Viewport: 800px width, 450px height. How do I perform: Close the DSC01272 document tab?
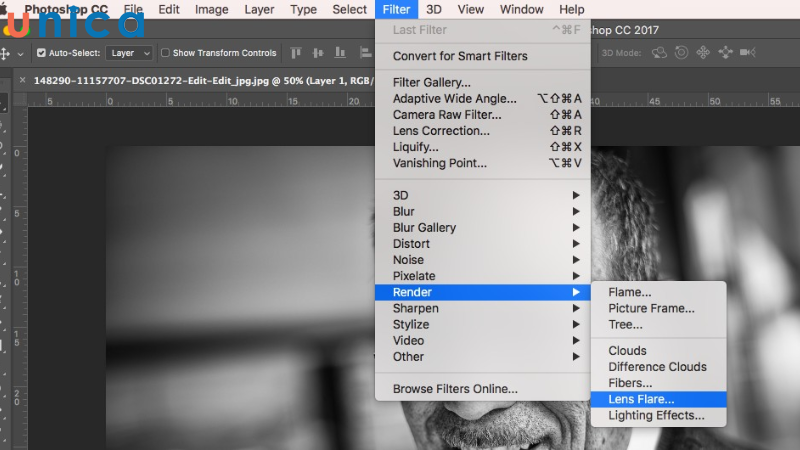click(x=22, y=80)
